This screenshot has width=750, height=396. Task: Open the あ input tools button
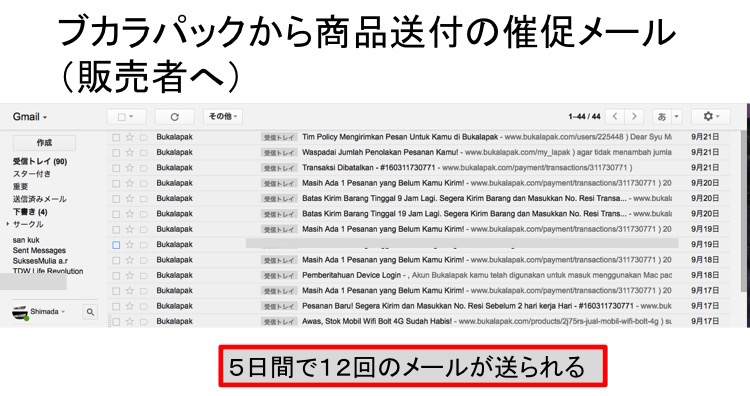point(662,116)
